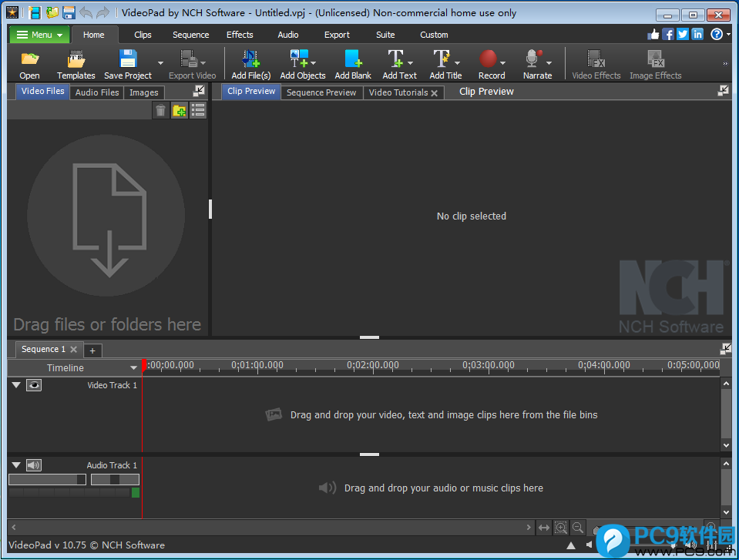
Task: Click the floppy Save icon in title bar
Action: tap(69, 13)
